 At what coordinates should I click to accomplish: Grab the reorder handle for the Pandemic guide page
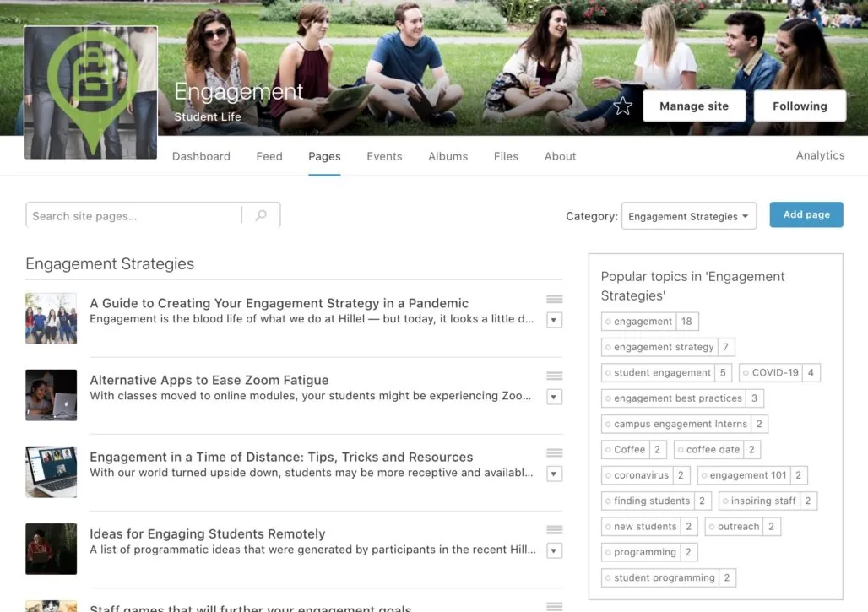(554, 299)
